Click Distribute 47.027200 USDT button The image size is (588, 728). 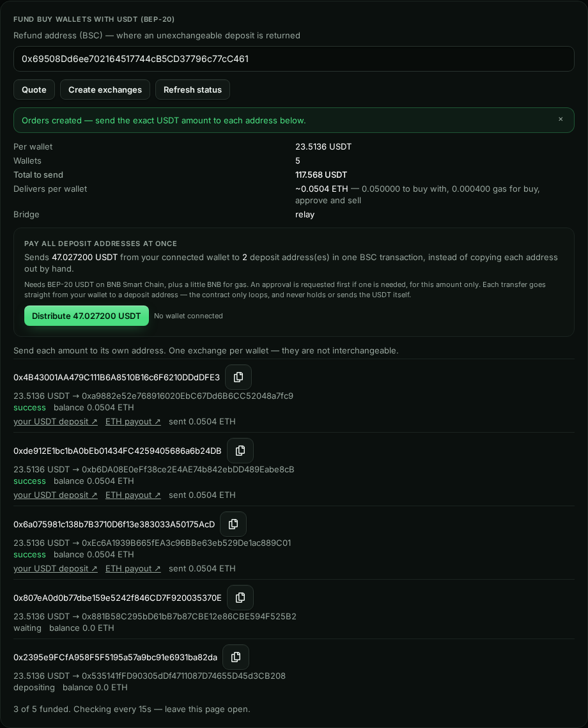(x=86, y=316)
